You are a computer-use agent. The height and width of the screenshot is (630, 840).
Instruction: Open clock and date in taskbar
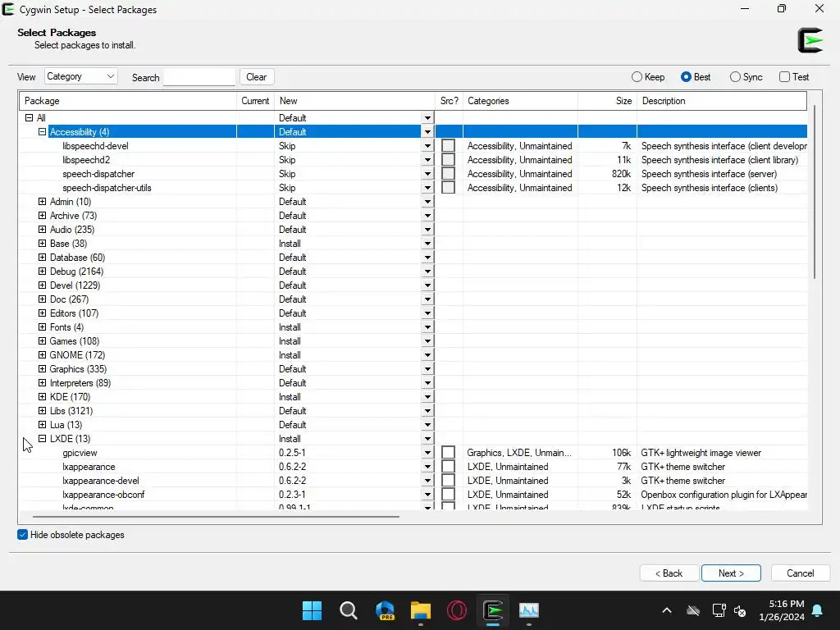pos(782,610)
